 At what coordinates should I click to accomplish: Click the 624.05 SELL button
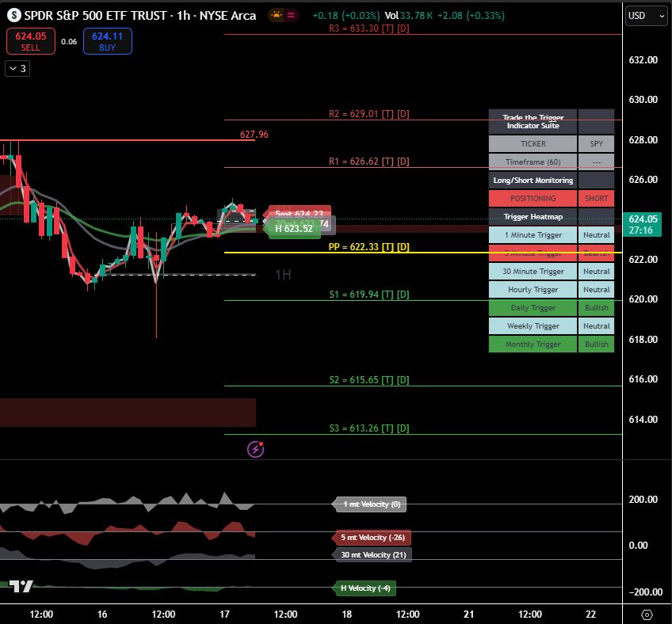pyautogui.click(x=31, y=41)
